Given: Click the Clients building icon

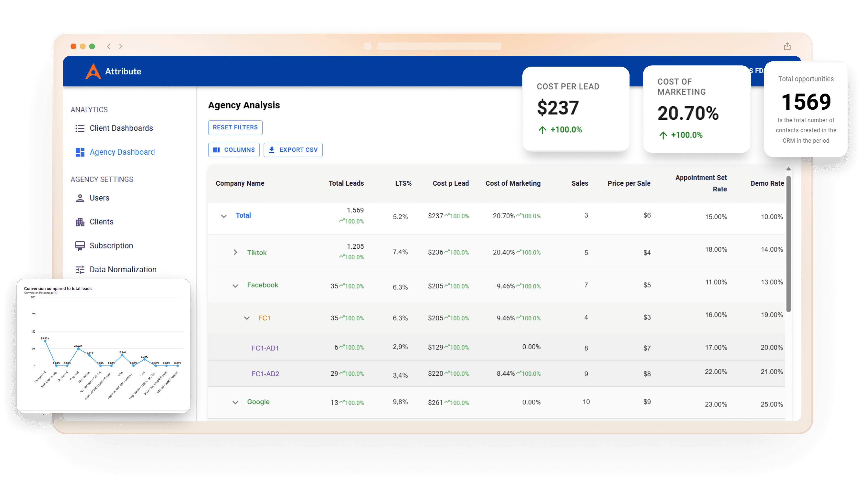Looking at the screenshot, I should (80, 222).
